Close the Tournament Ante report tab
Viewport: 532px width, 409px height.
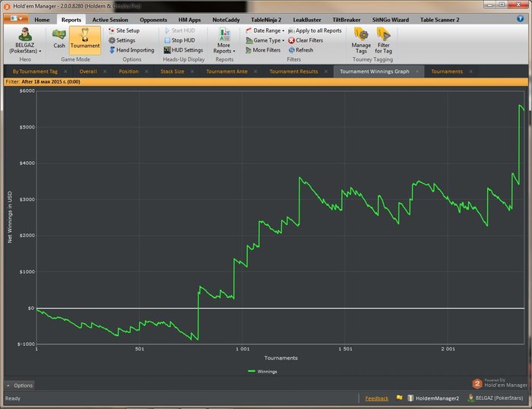coord(255,71)
